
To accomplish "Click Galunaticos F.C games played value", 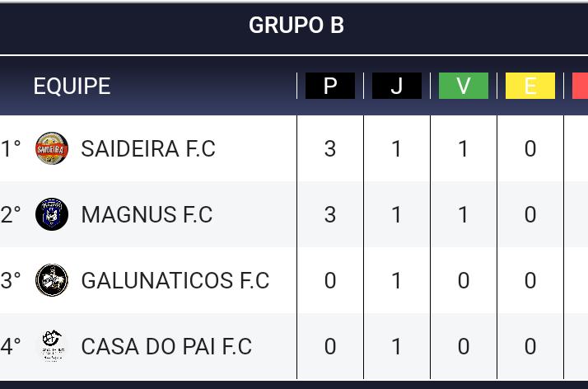I will (x=397, y=280).
